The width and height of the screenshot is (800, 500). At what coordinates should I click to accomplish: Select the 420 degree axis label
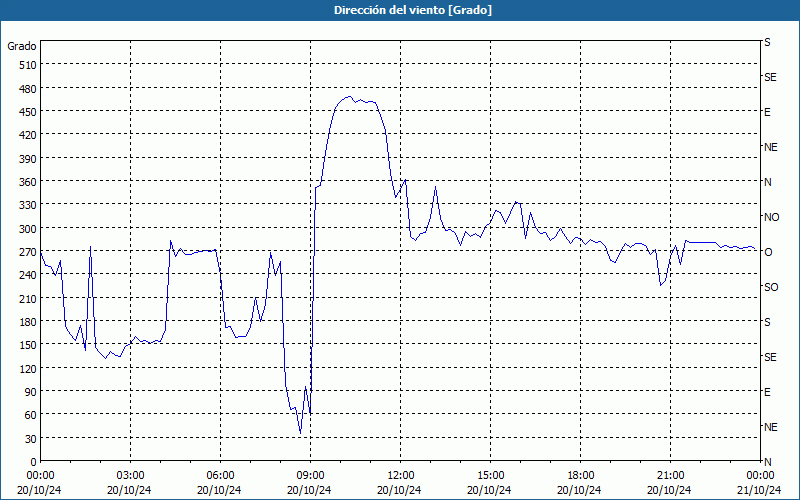tap(28, 135)
